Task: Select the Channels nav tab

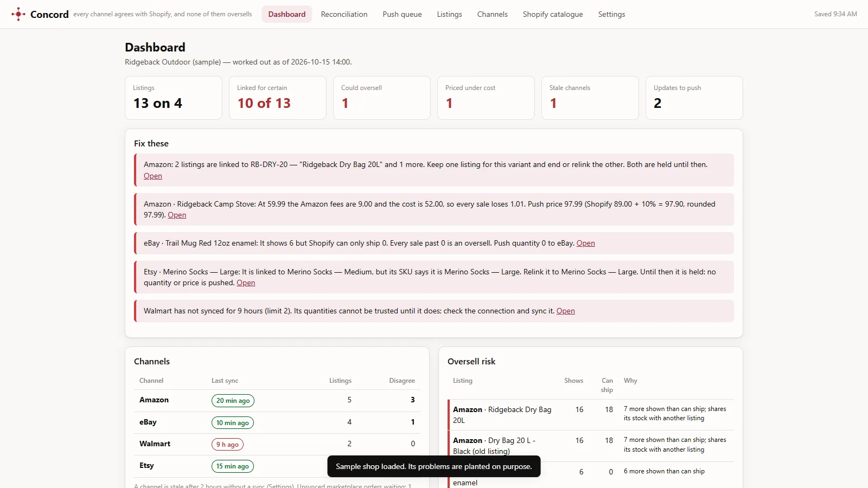Action: click(x=492, y=14)
